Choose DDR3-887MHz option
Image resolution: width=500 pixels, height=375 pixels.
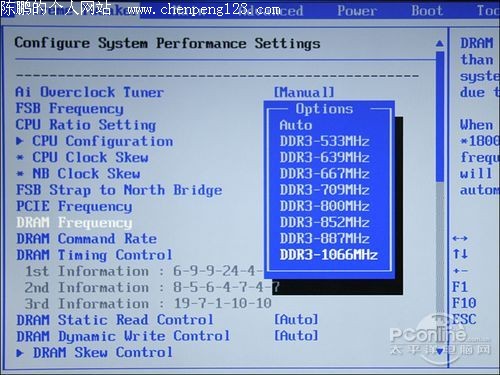(324, 239)
